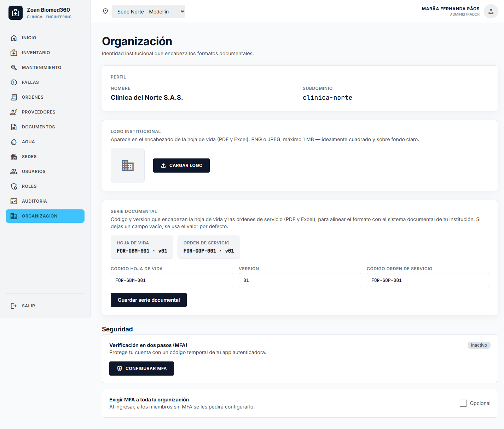Click the Documentos file icon
The image size is (504, 429).
[x=14, y=127]
